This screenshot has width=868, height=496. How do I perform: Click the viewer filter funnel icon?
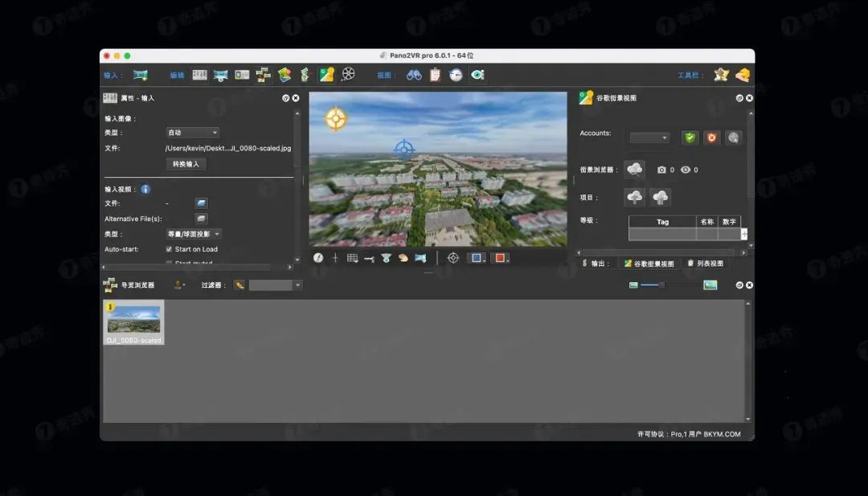tap(387, 258)
